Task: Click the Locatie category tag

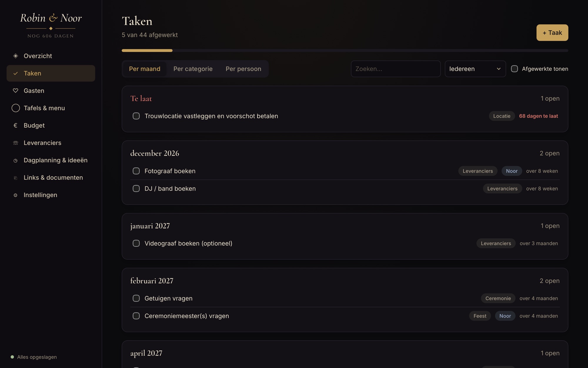Action: 502,116
